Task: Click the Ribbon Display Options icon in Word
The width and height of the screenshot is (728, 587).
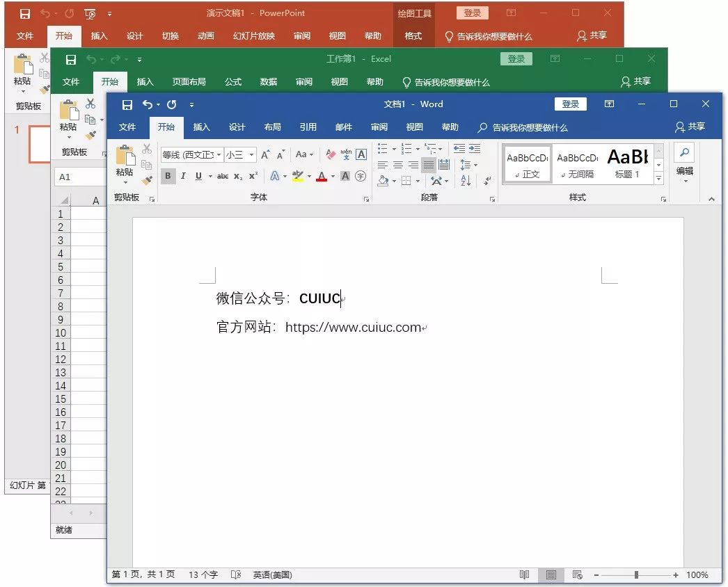Action: coord(609,104)
